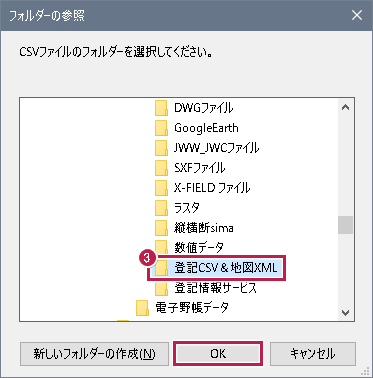The image size is (373, 378).
Task: Select the DWGファイル folder name
Action: point(204,108)
